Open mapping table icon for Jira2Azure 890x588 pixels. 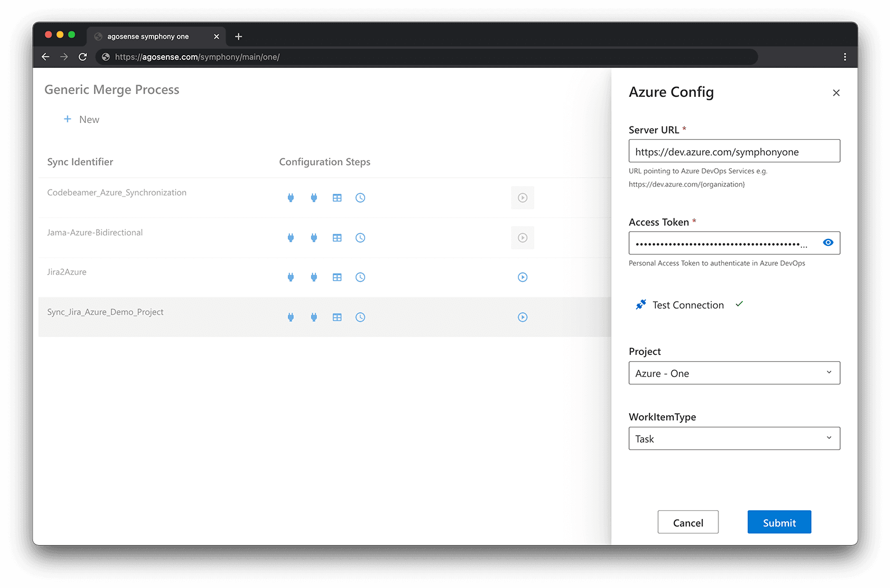coord(337,277)
